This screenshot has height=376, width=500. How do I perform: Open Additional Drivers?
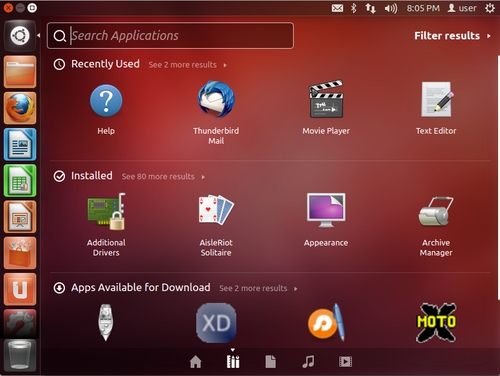click(x=106, y=211)
